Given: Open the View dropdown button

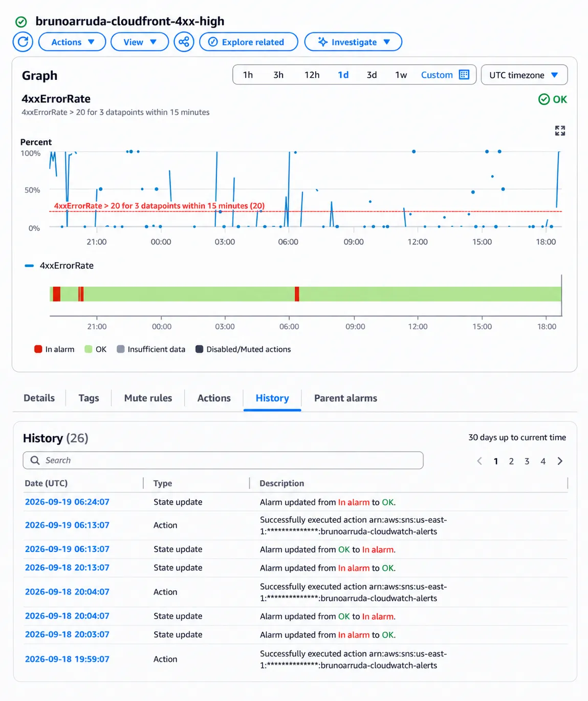Looking at the screenshot, I should tap(140, 42).
